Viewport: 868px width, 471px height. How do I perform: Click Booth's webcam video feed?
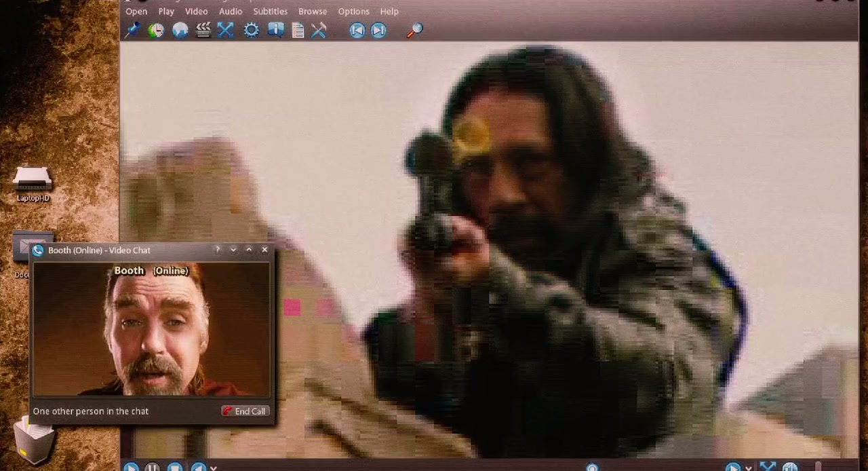151,329
